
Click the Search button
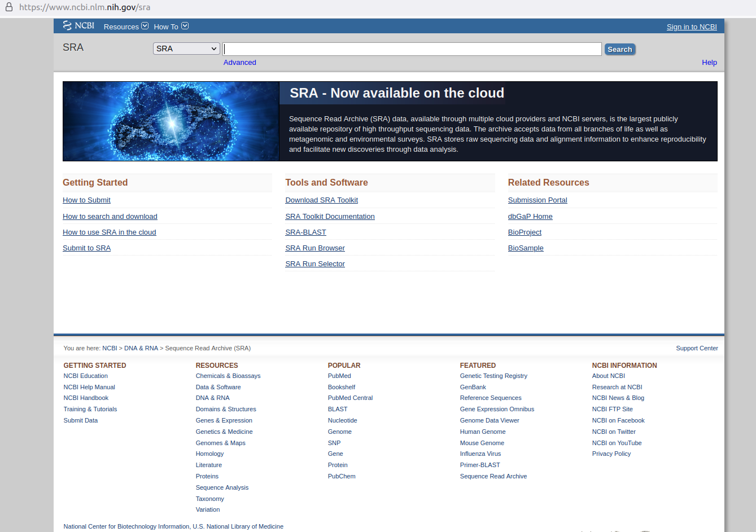tap(620, 49)
